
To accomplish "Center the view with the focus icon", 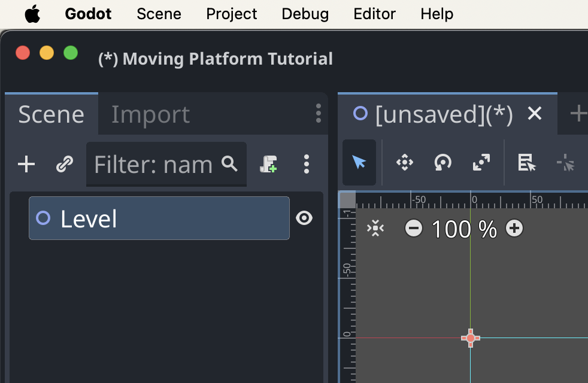I will [x=376, y=229].
